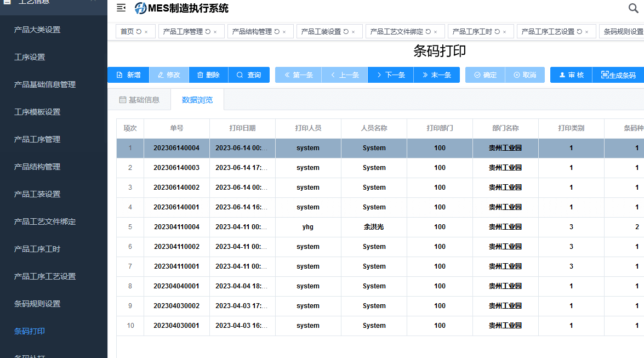Open 产品工装设置 in the sidebar
Viewport: 644px width, 358px height.
37,194
